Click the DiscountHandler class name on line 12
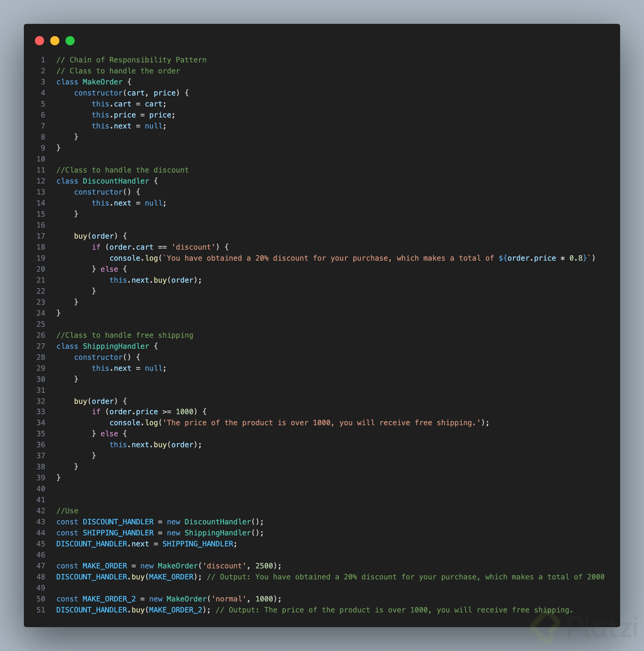The image size is (644, 651). point(116,181)
